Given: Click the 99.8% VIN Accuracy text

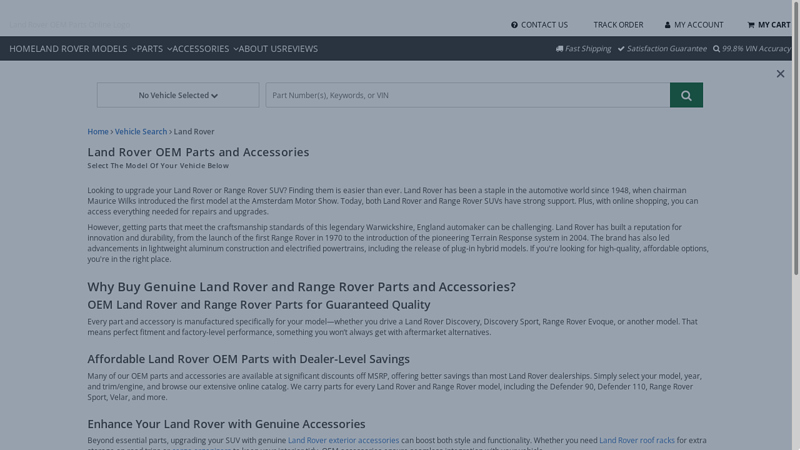Looking at the screenshot, I should click(x=756, y=48).
